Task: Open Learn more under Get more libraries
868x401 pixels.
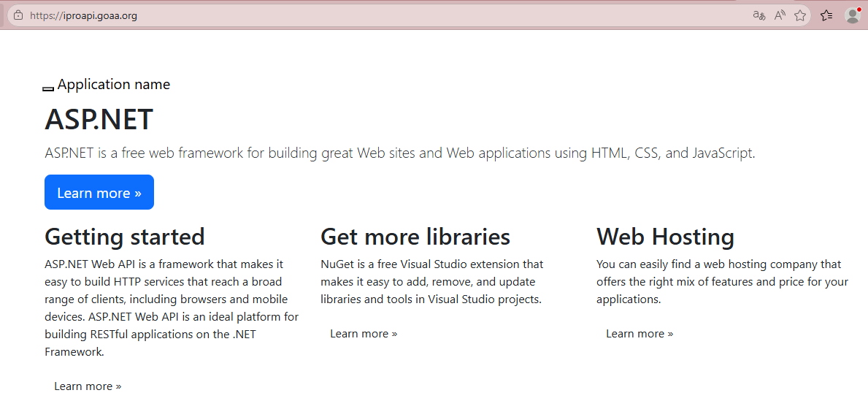Action: [x=364, y=334]
